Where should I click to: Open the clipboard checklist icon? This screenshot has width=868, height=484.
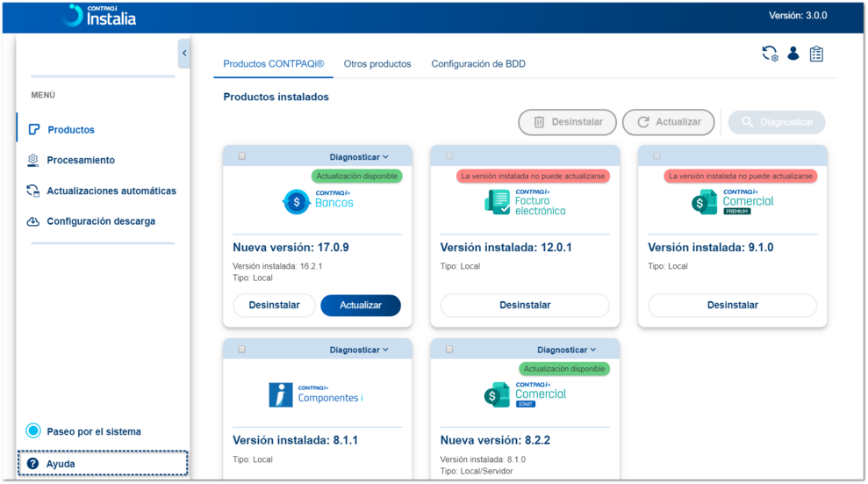point(816,54)
